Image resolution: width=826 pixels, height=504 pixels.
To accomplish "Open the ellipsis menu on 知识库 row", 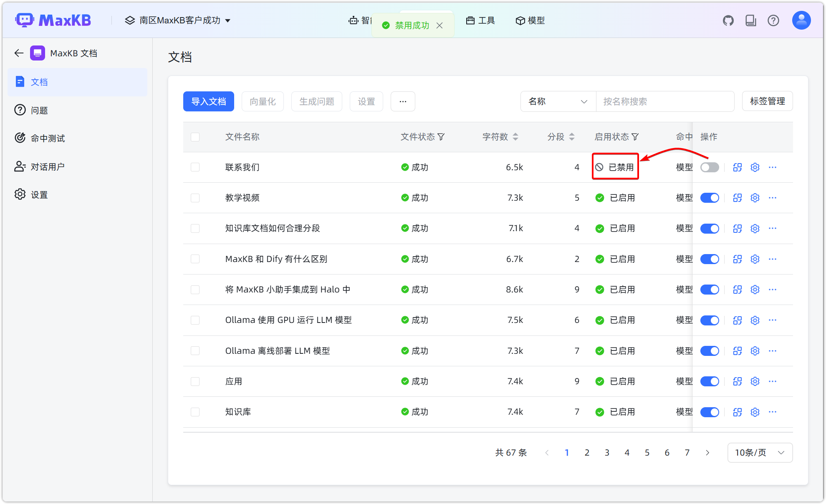I will (772, 412).
